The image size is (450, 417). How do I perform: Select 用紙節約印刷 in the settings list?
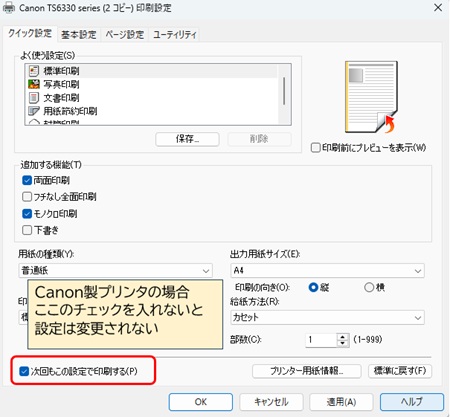point(152,111)
